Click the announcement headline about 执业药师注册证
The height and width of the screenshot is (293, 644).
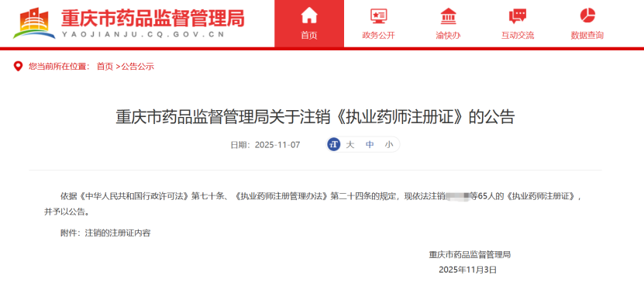(315, 117)
